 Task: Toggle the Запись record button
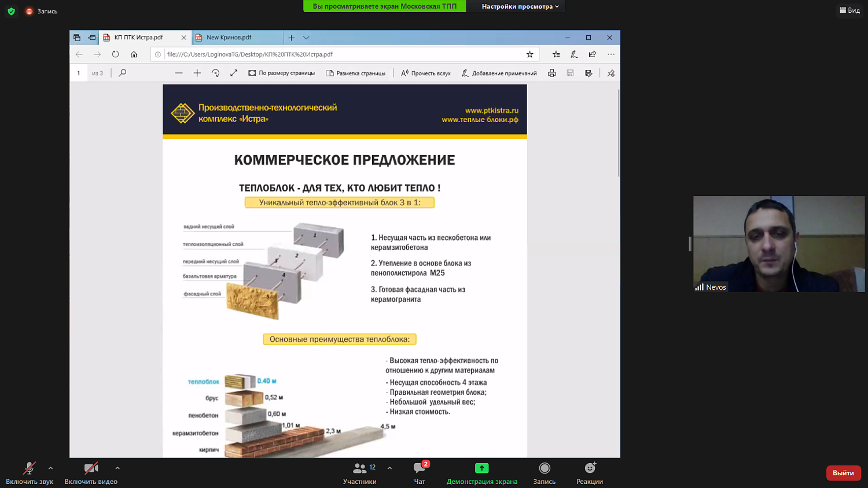pos(544,473)
